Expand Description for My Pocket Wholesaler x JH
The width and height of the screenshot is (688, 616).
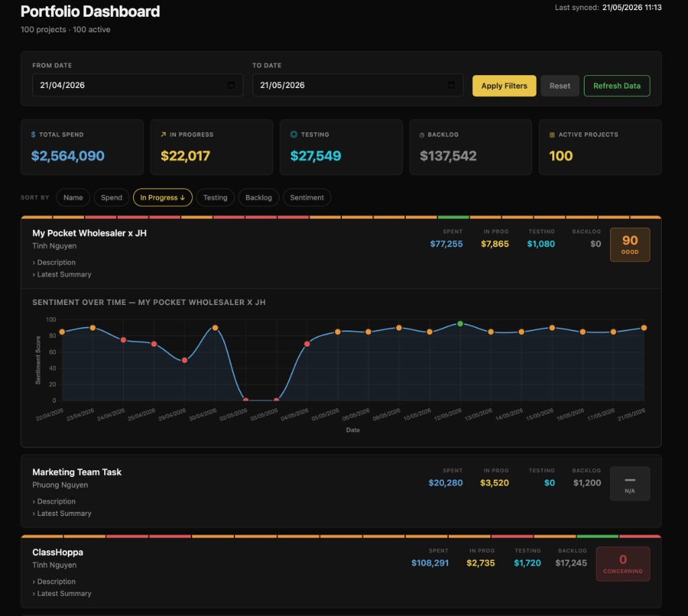[54, 263]
